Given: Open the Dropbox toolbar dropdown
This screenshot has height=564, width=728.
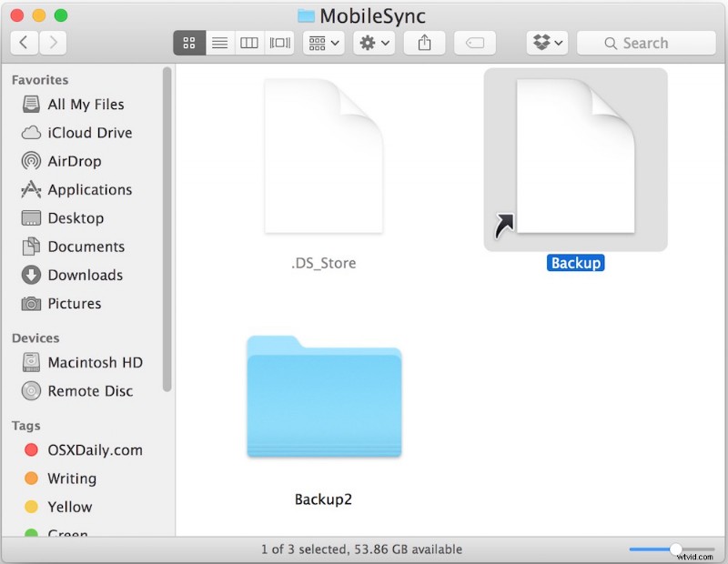Looking at the screenshot, I should point(546,43).
